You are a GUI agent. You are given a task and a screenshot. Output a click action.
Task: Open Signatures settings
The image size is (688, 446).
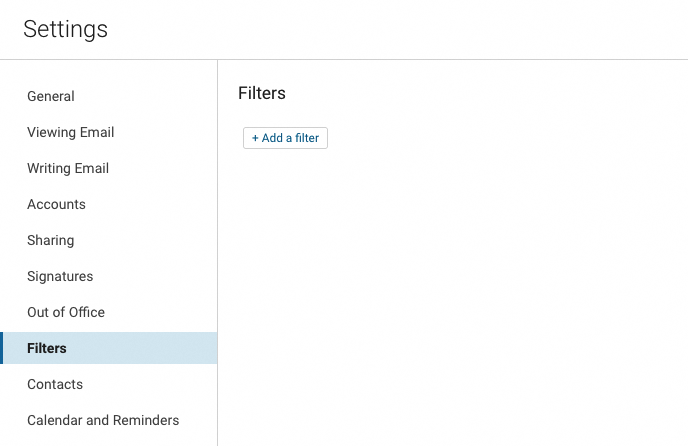[x=60, y=277]
